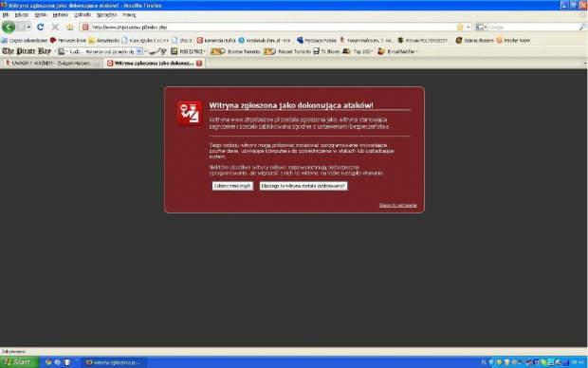Viewport: 588px width, 368px height.
Task: Close the Witryna zgłoszona tab
Action: (x=199, y=63)
